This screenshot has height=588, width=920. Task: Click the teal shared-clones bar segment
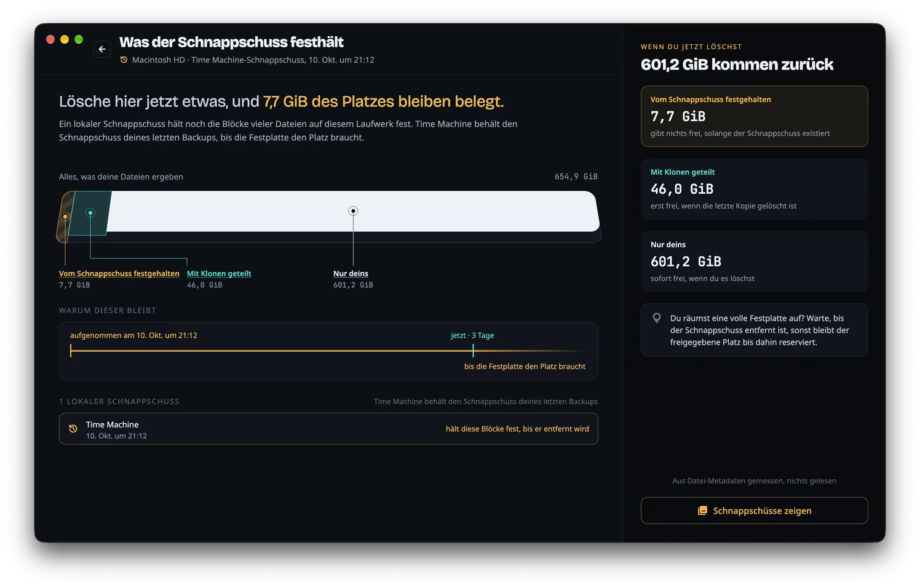[90, 213]
